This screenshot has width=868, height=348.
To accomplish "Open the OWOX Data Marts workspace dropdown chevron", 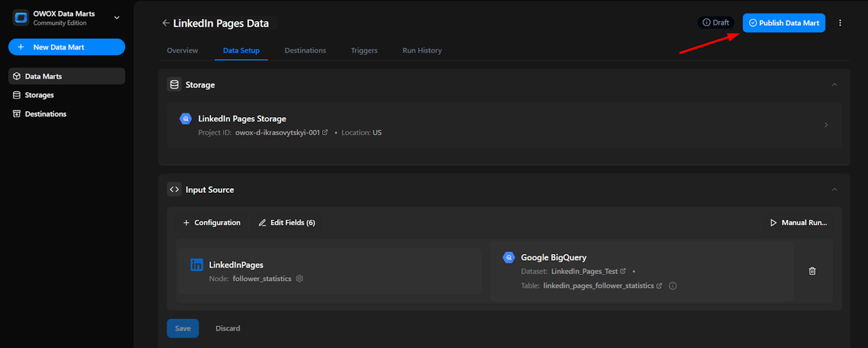I will point(117,18).
